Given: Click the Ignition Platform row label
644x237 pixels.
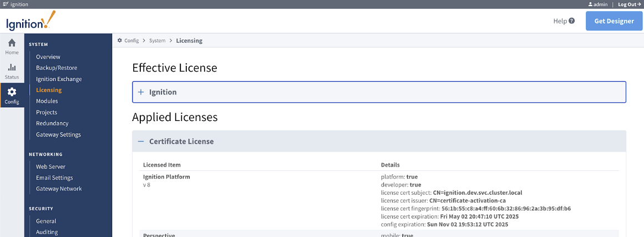Looking at the screenshot, I should (166, 177).
